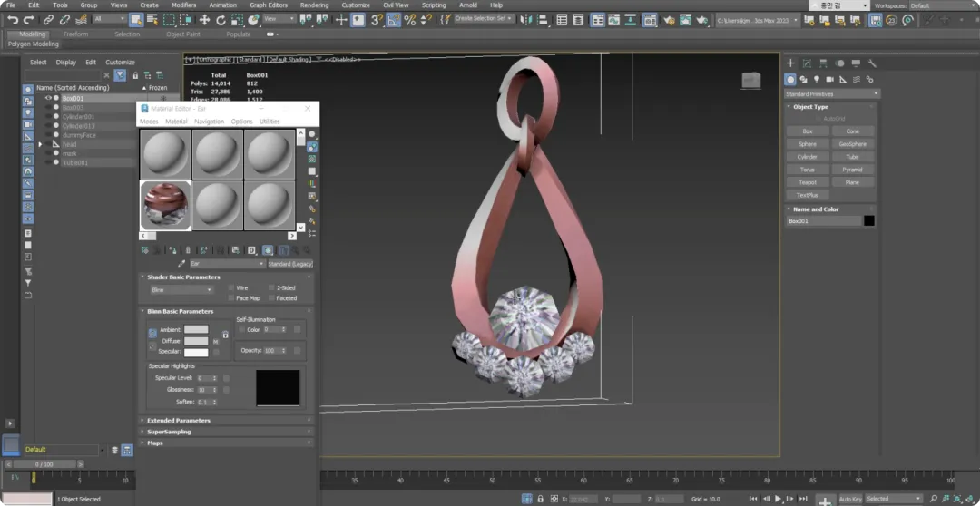Click the Standard (Legacy) material type button
The width and height of the screenshot is (980, 506).
[x=290, y=264]
